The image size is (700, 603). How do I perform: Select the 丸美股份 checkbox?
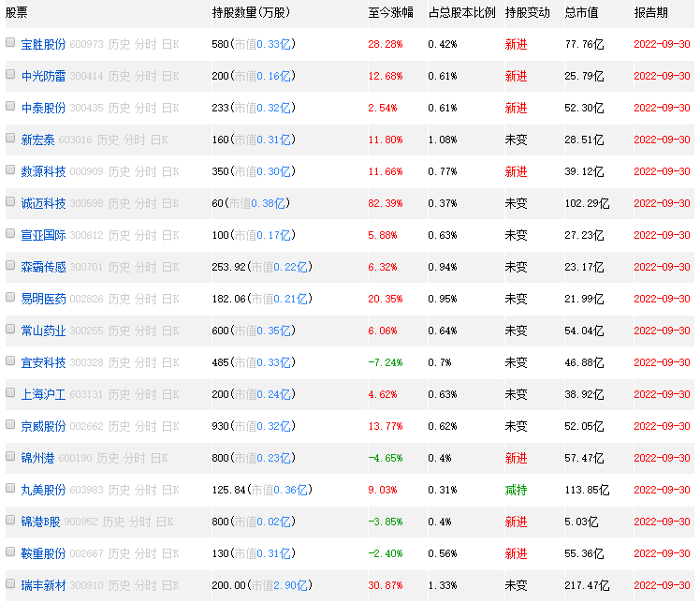(x=10, y=488)
